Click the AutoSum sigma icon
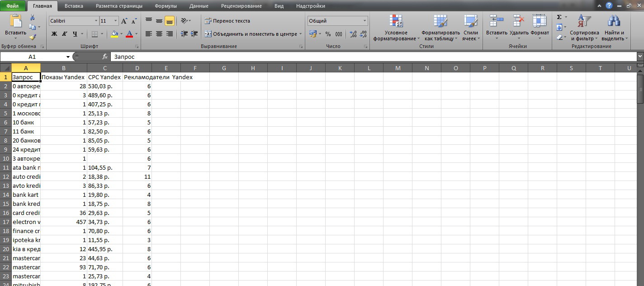The height and width of the screenshot is (286, 644). coord(559,17)
